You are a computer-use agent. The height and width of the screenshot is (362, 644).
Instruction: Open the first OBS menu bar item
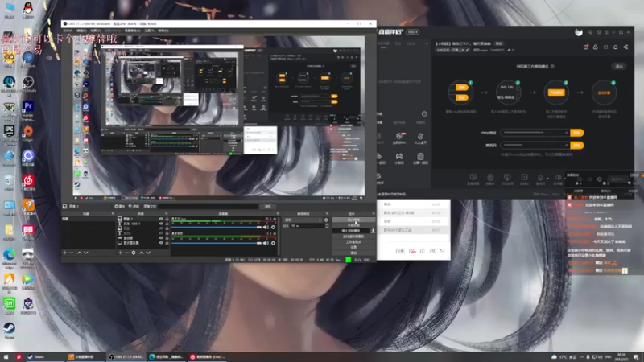tap(68, 31)
